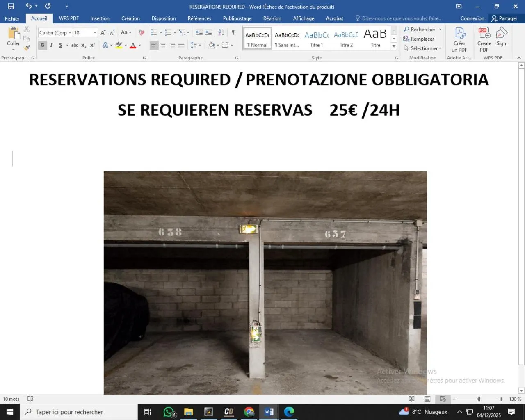Toggle bold with the G button
The image size is (525, 420).
point(43,45)
